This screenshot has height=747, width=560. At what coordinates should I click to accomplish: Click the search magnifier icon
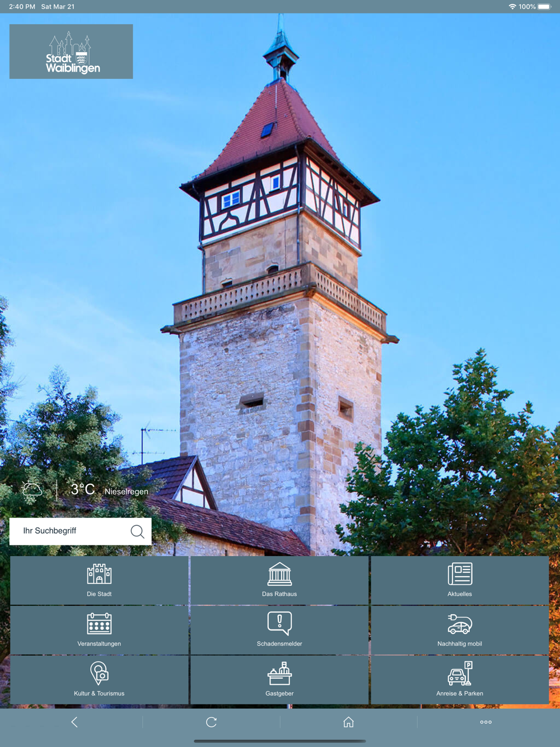(x=137, y=531)
